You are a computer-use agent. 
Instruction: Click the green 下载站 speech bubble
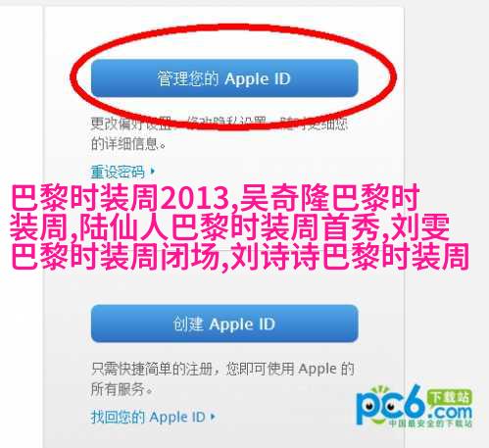(x=450, y=398)
